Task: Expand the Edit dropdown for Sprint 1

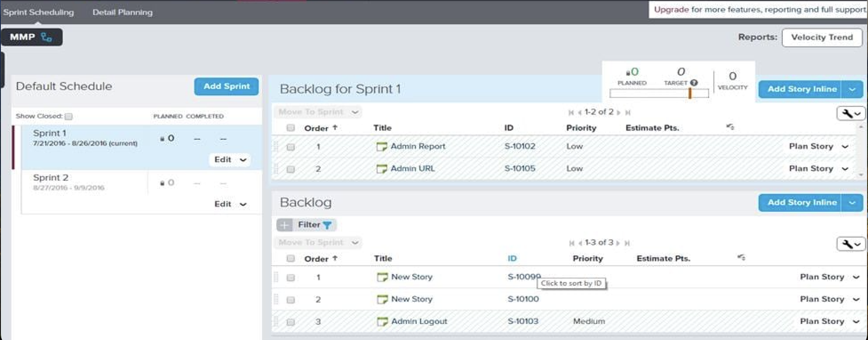Action: (243, 160)
